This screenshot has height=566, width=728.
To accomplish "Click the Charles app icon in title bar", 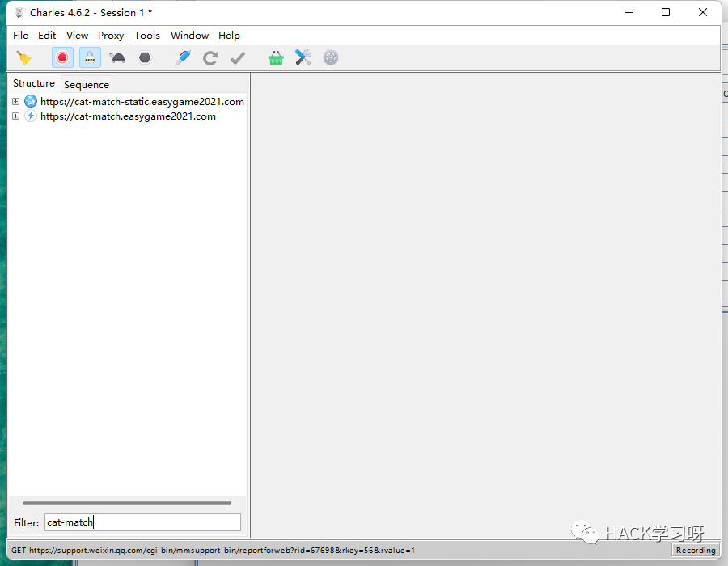I will pyautogui.click(x=19, y=12).
